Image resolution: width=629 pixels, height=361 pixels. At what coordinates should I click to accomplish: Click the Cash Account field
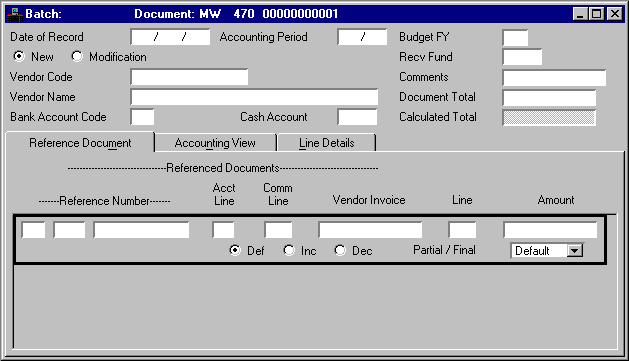(357, 117)
